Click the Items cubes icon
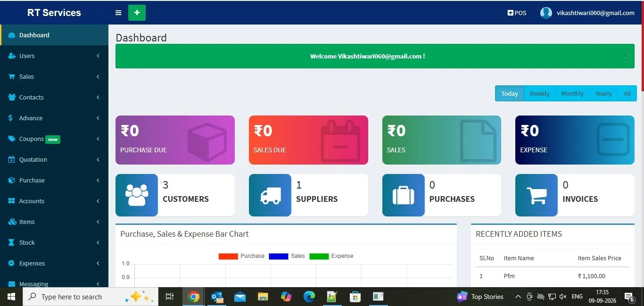 click(12, 222)
